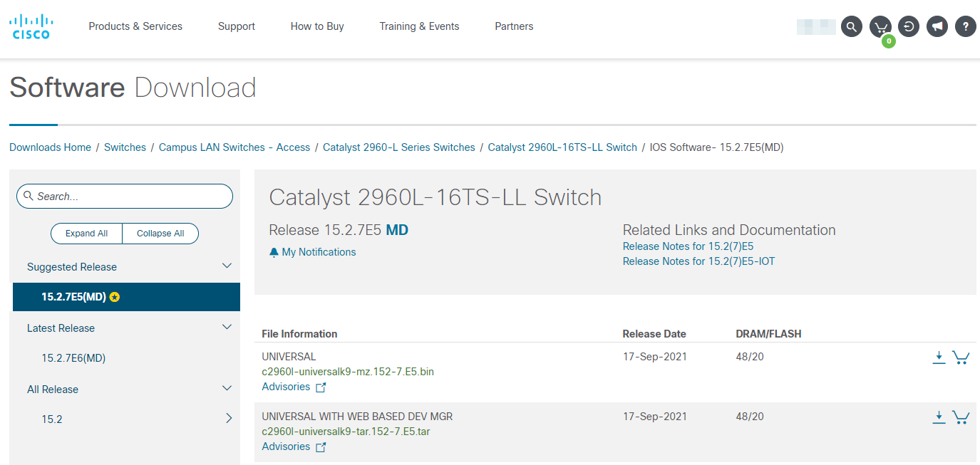The width and height of the screenshot is (980, 465).
Task: Click the Expand All button
Action: click(x=86, y=234)
